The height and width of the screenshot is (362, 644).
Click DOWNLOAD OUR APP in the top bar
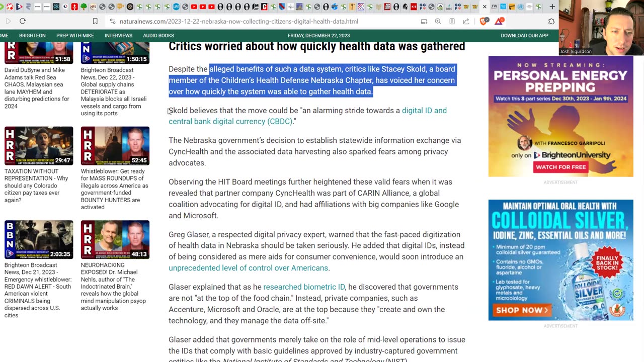click(524, 36)
